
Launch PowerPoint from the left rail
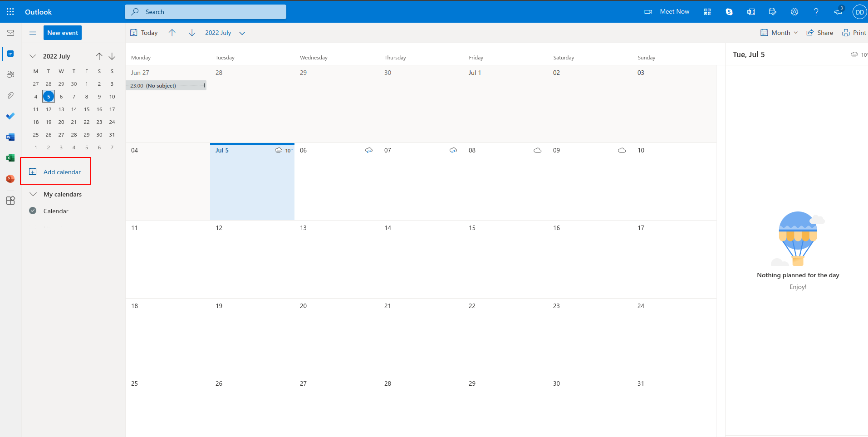coord(10,179)
